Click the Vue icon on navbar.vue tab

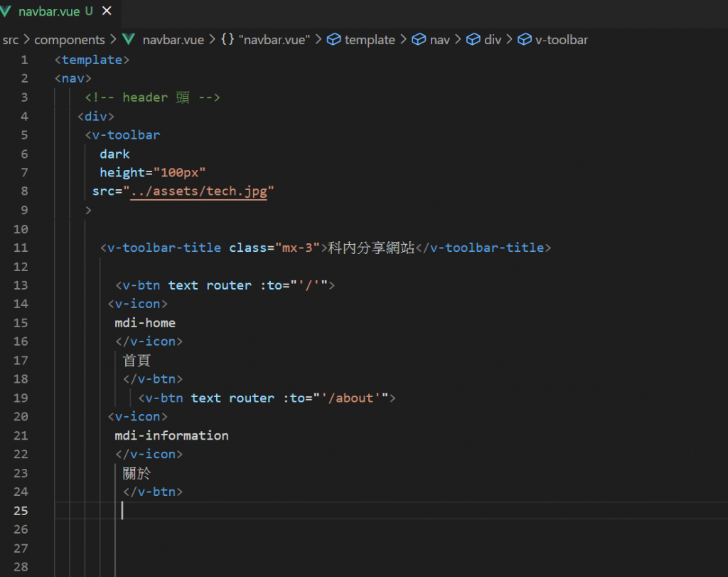(x=6, y=11)
